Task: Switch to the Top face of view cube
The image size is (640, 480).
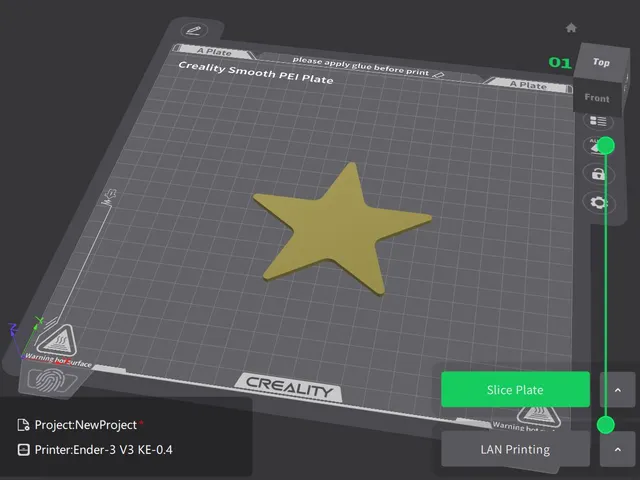Action: [x=601, y=62]
